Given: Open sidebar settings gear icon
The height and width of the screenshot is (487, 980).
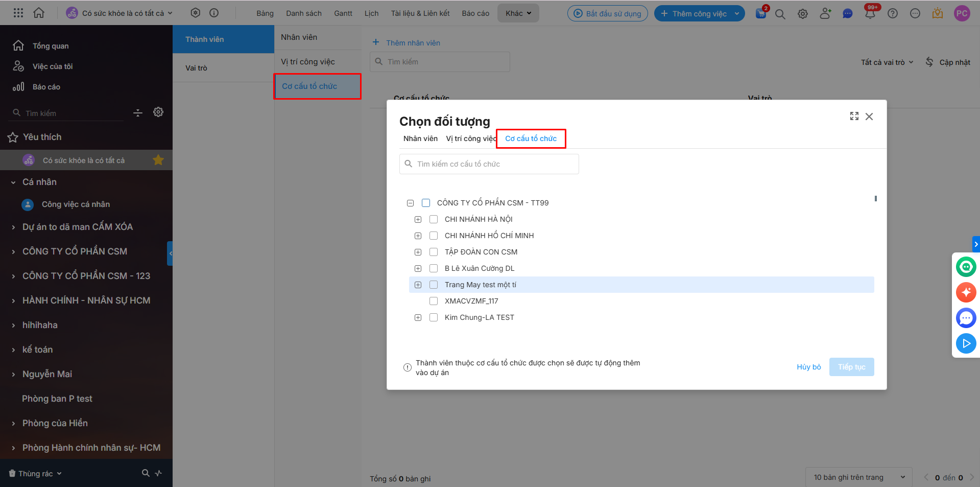Looking at the screenshot, I should [x=158, y=112].
